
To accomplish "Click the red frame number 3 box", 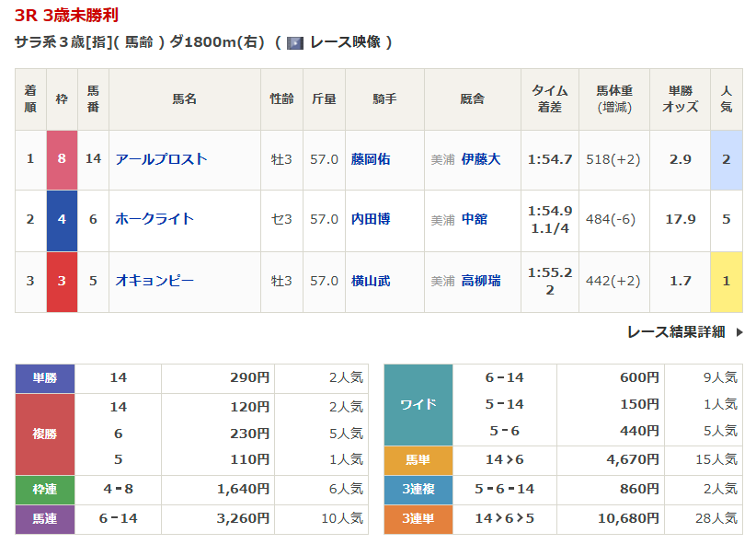I will click(x=62, y=281).
